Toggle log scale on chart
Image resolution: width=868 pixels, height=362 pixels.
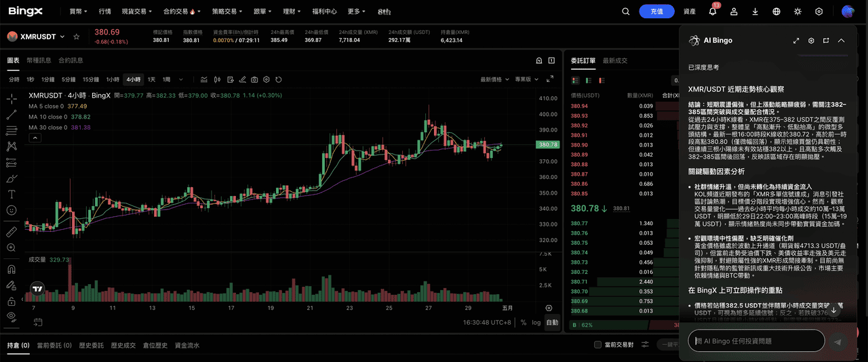(x=536, y=323)
